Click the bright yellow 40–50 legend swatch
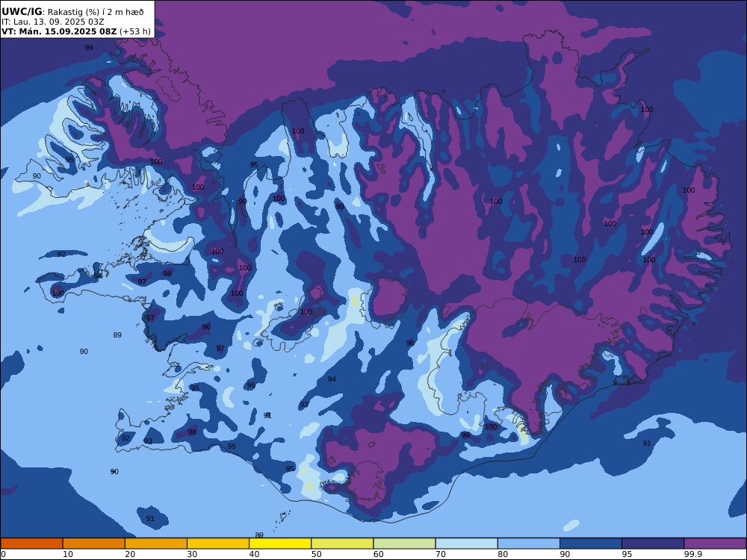The width and height of the screenshot is (747, 560). pos(280,544)
